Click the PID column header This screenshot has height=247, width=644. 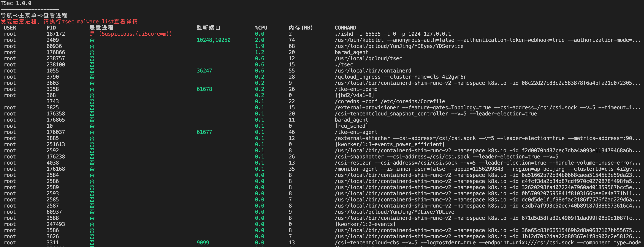[51, 28]
